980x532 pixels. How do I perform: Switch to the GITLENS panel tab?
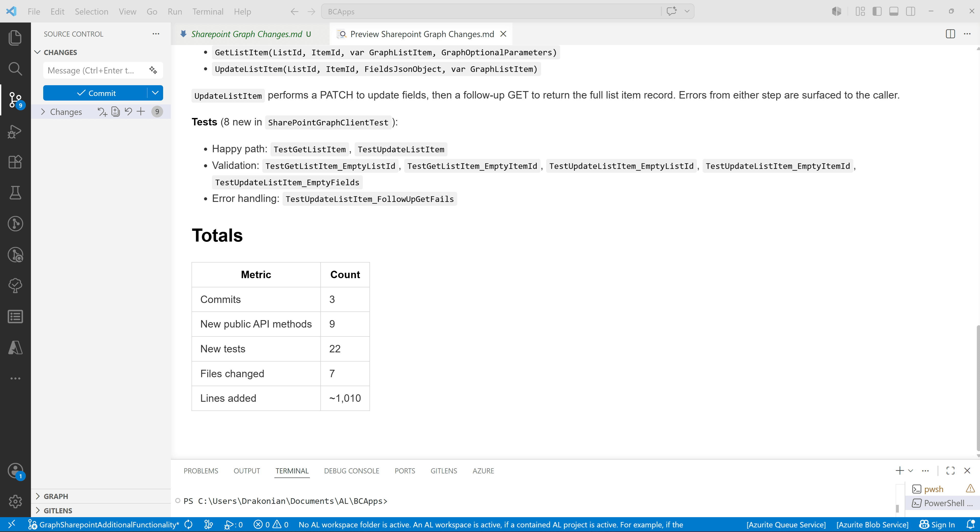click(444, 471)
